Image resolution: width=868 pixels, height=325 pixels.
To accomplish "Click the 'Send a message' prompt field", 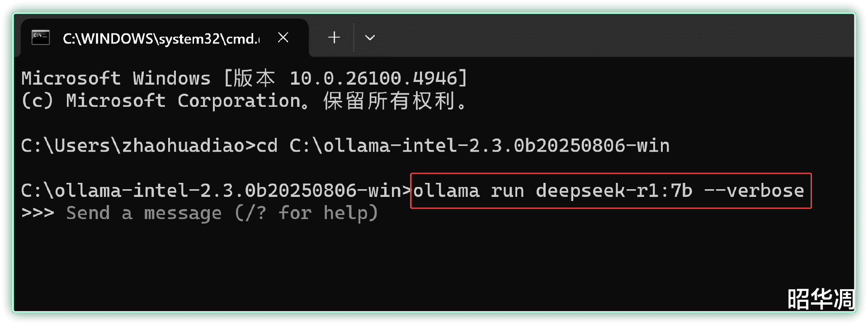I will pyautogui.click(x=222, y=213).
